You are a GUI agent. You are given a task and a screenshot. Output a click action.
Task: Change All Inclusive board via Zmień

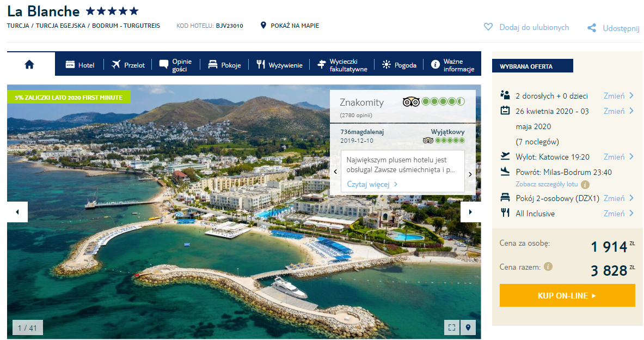618,214
